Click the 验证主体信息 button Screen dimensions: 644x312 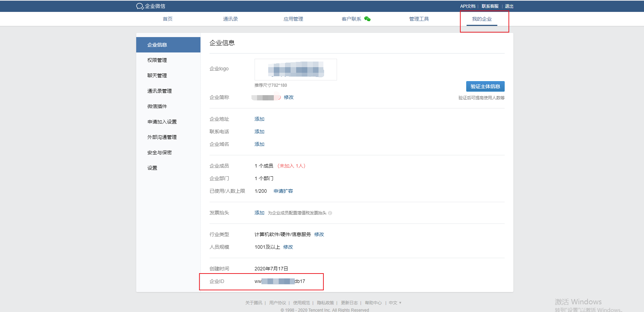(485, 86)
